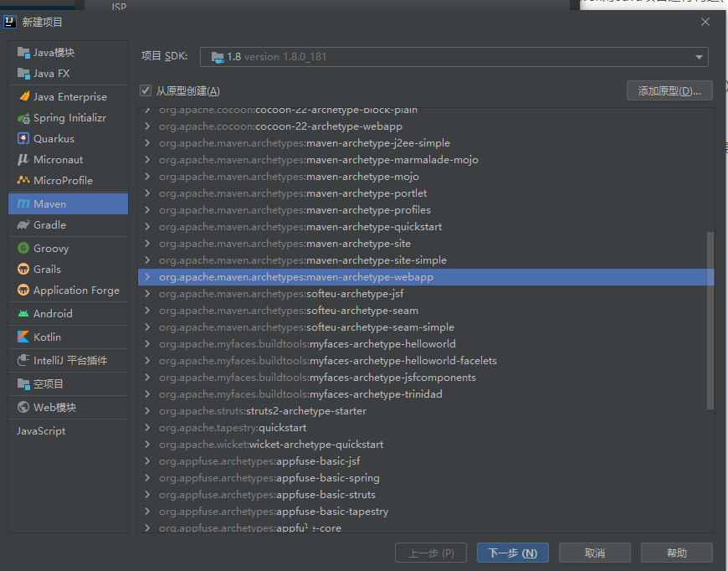Select the maven-archetype-site row

(x=426, y=244)
